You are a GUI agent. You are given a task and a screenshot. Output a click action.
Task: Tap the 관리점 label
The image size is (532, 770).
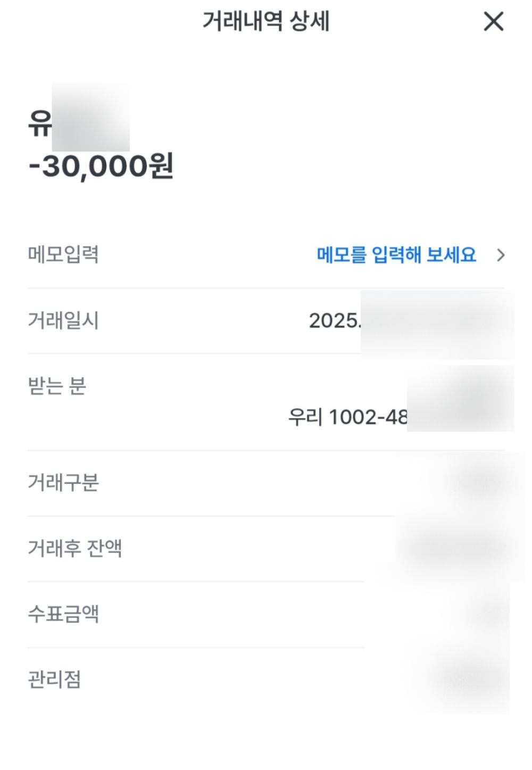coord(54,680)
